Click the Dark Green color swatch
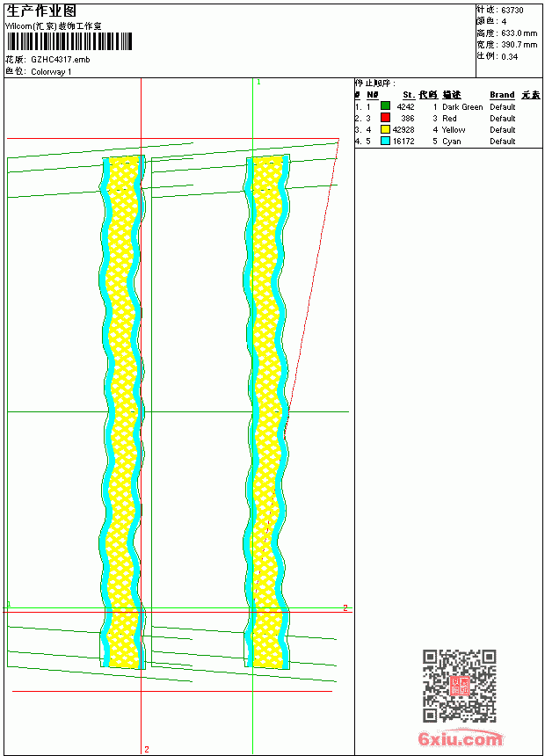This screenshot has height=756, width=545. coord(385,106)
